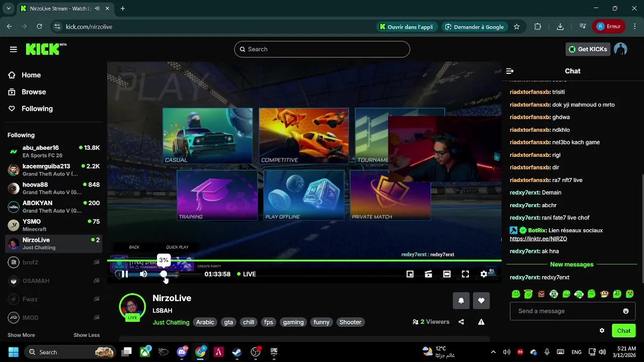
Task: Reload the page
Action: 39,27
